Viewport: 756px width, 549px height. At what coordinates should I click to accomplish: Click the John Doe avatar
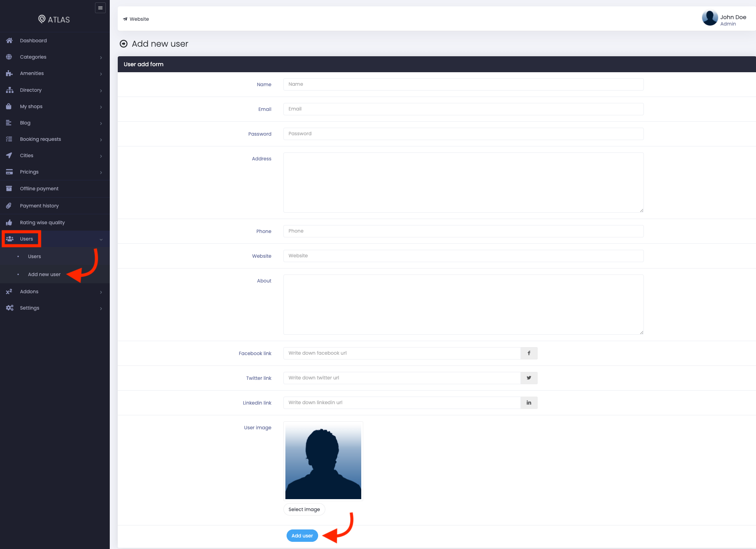[710, 18]
